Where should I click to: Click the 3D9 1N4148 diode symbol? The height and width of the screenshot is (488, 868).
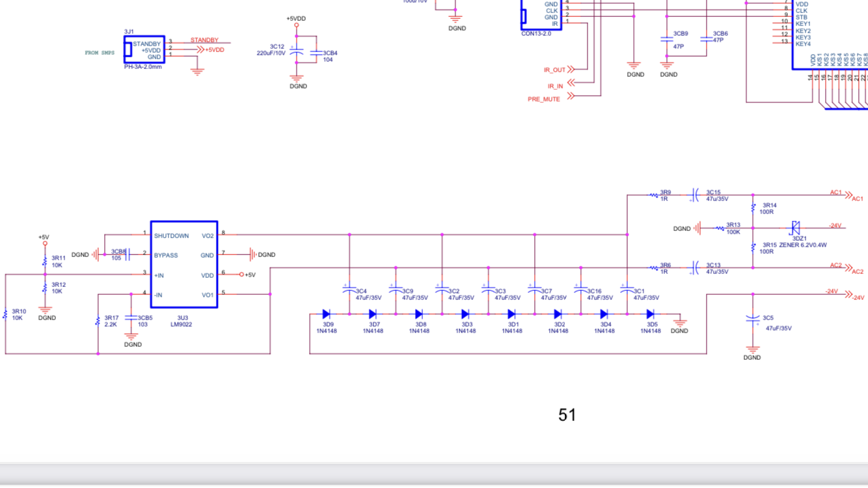click(x=327, y=314)
